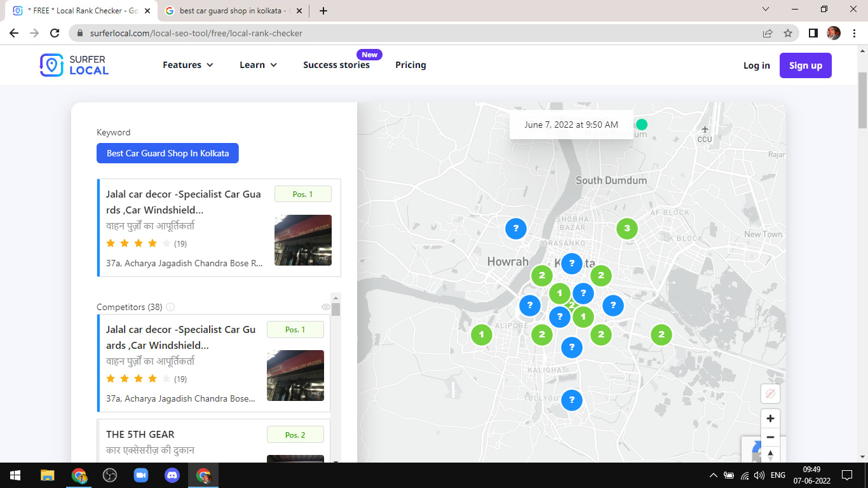The width and height of the screenshot is (868, 488).
Task: Click the green marker numbered 3 on map
Action: pos(627,228)
